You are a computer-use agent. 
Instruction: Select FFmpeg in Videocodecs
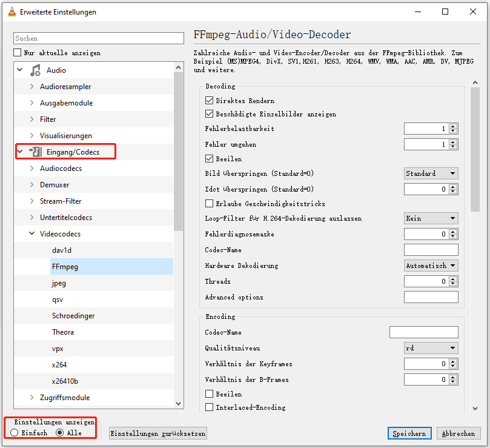[65, 267]
